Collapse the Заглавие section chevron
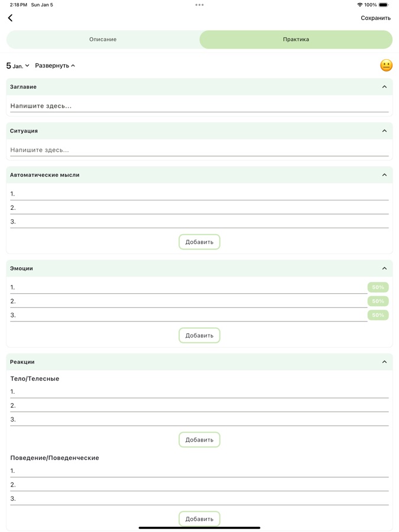The width and height of the screenshot is (399, 532). pyautogui.click(x=384, y=87)
